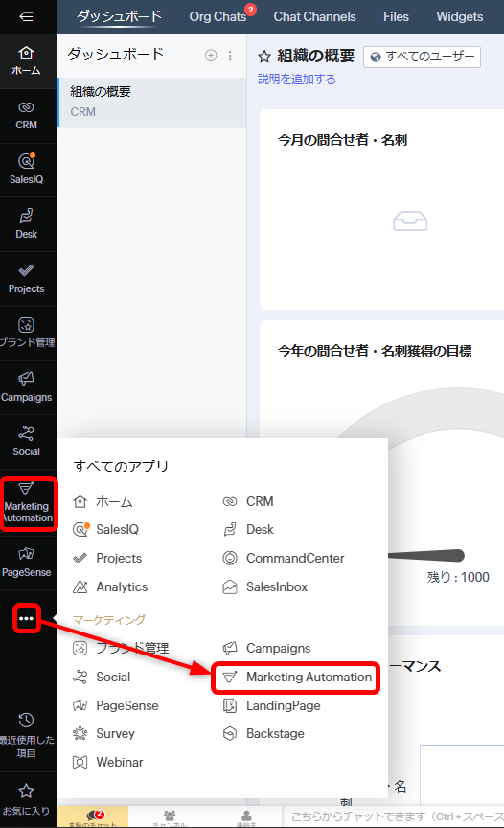Viewport: 504px width, 828px height.
Task: Open SalesIQ from the left sidebar
Action: pyautogui.click(x=27, y=169)
